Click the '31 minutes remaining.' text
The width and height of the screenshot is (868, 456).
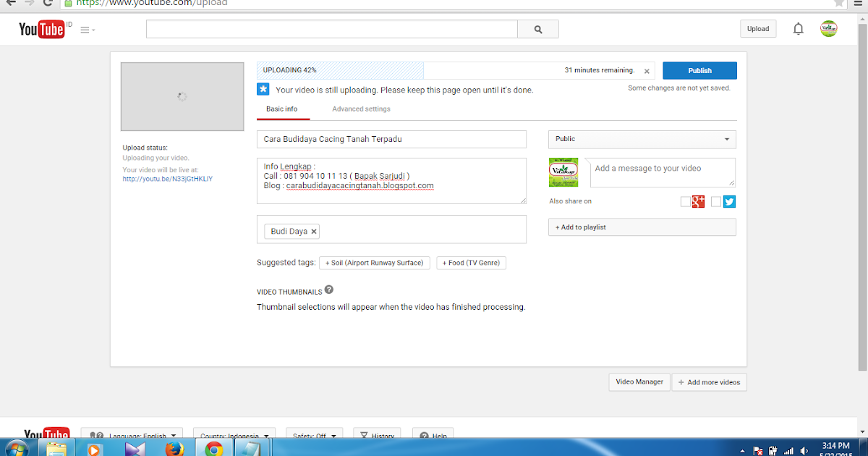[x=600, y=70]
